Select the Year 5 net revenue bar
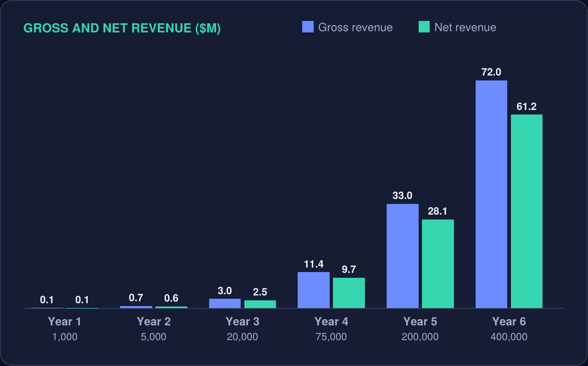The width and height of the screenshot is (588, 366). point(438,264)
